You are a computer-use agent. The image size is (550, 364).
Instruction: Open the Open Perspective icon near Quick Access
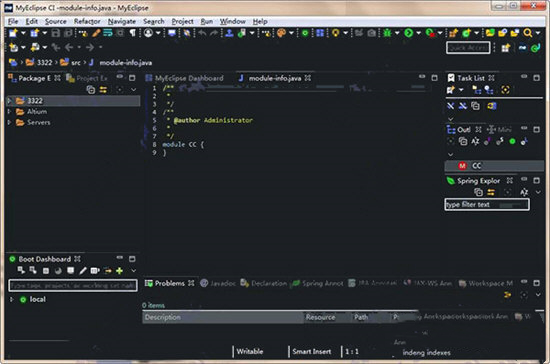tap(505, 48)
